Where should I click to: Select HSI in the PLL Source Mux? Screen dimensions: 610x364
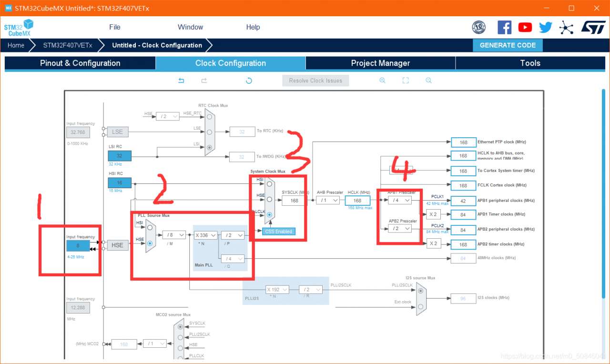tap(150, 227)
